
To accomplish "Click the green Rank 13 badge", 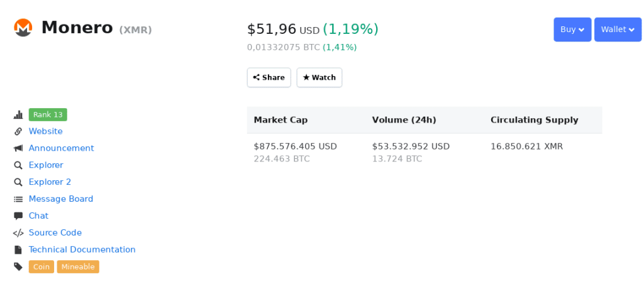I will coord(48,115).
